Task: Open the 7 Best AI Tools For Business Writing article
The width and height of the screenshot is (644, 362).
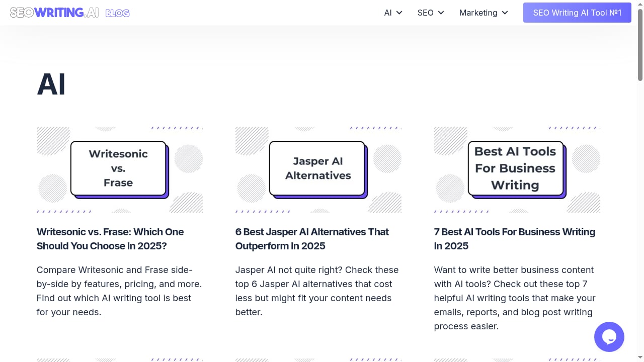Action: pos(515,239)
